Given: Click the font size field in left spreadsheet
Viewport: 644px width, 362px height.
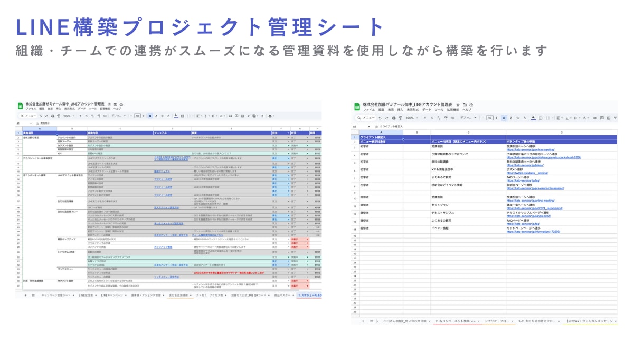Looking at the screenshot, I should [137, 116].
